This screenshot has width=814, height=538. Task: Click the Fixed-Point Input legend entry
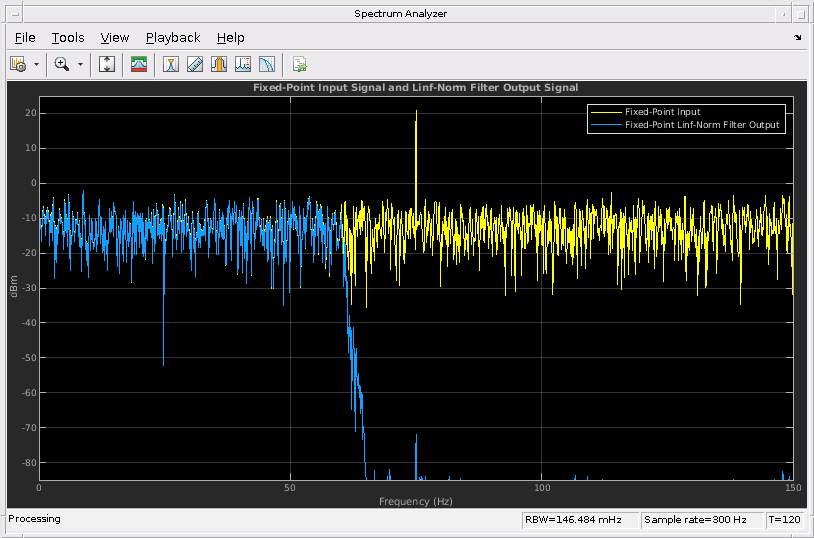click(x=661, y=111)
